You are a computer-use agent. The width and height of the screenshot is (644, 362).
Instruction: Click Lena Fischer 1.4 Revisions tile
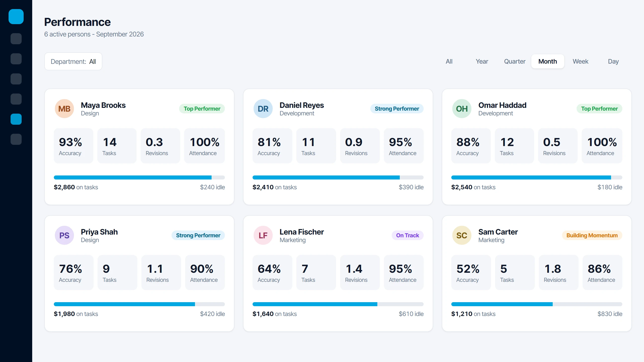point(360,273)
